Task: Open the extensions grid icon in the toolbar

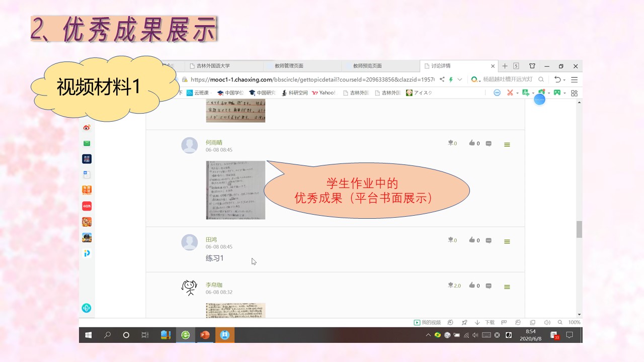Action: (x=574, y=93)
